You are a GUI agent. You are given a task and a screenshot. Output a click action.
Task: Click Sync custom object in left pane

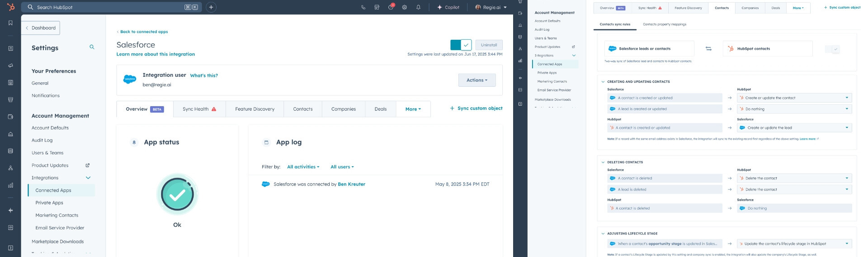[x=476, y=108]
